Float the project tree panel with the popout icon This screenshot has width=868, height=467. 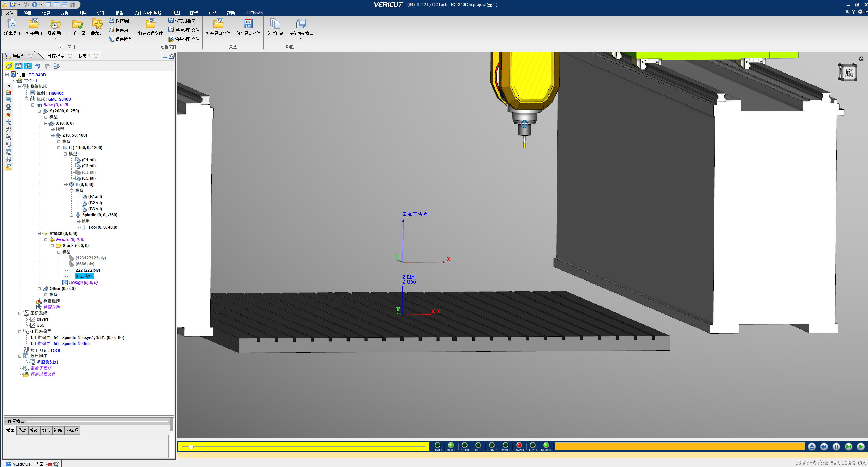pyautogui.click(x=172, y=56)
